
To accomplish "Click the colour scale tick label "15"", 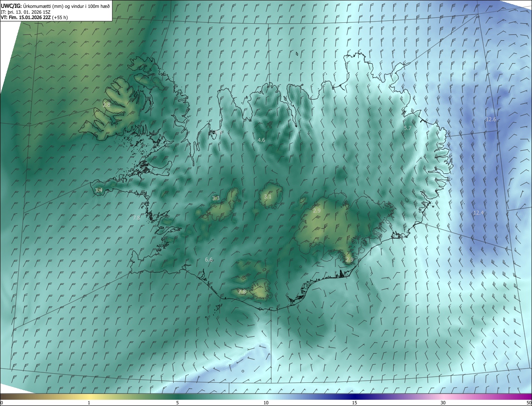I will (x=355, y=403).
